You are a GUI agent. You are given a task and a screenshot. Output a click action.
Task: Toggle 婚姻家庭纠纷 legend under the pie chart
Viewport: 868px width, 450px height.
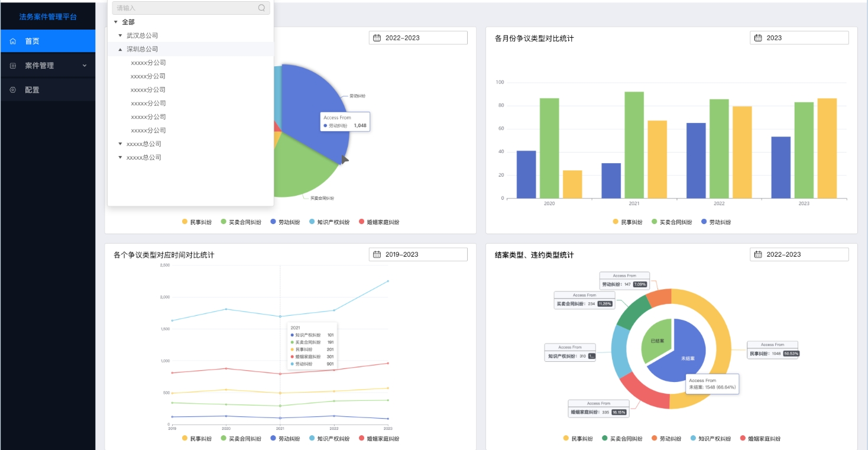click(x=379, y=222)
